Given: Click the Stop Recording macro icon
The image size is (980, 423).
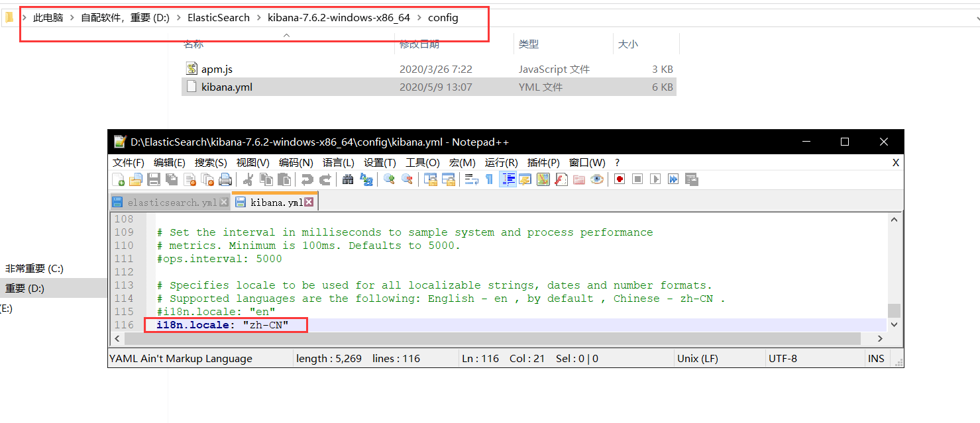Looking at the screenshot, I should 637,179.
